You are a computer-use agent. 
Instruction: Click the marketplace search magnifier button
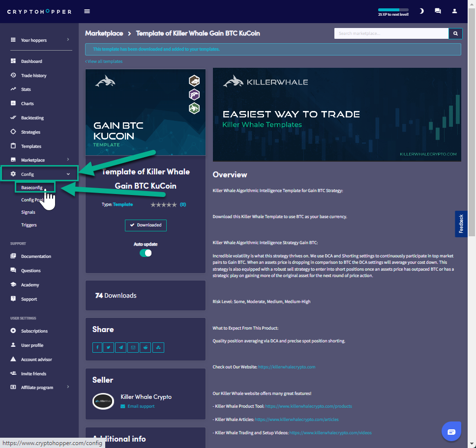tap(455, 33)
